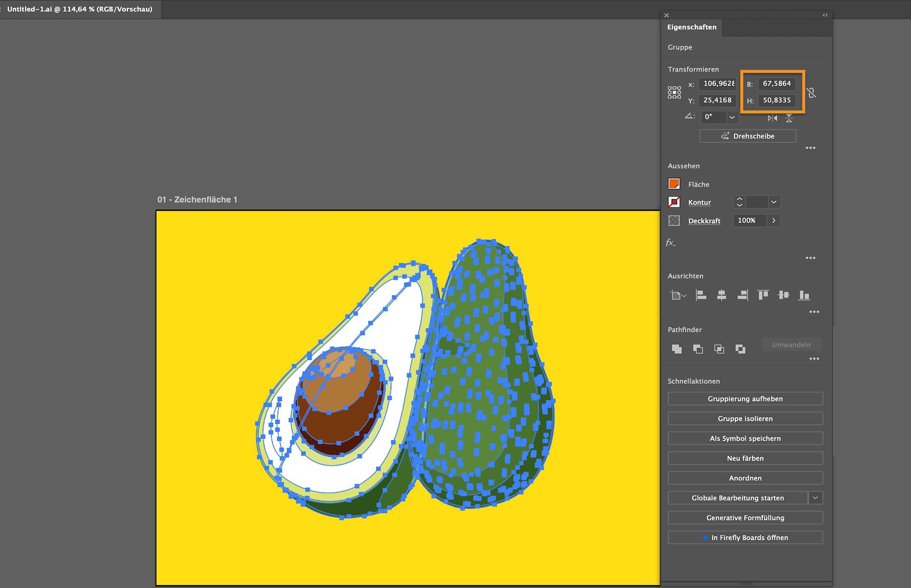Click the Drehscheibe button
This screenshot has width=911, height=588.
[x=748, y=136]
